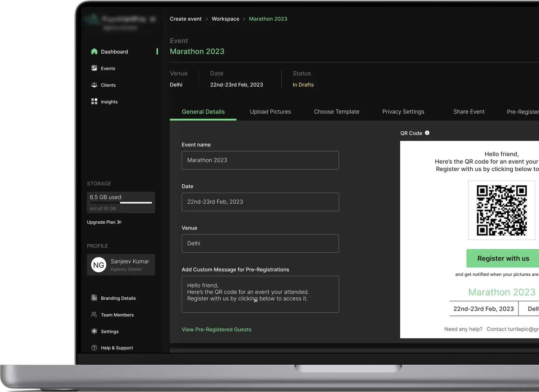Select the Privacy Settings tab
Viewport: 539px width, 392px height.
coord(403,112)
